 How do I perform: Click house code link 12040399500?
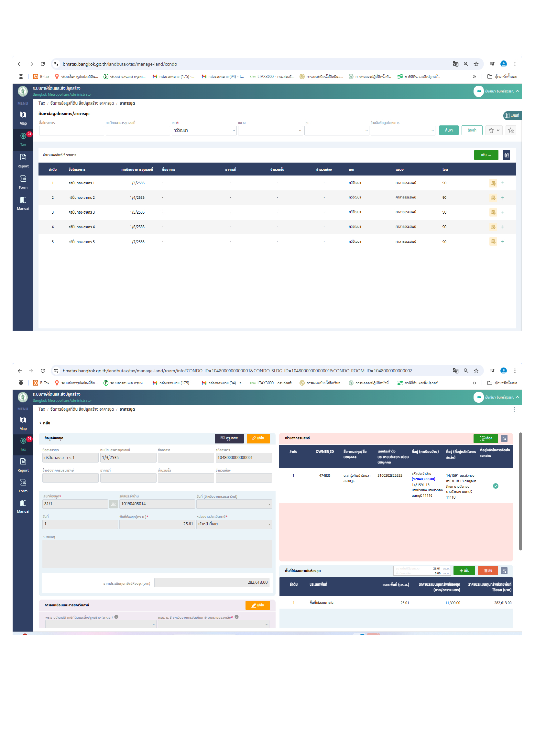pos(423,479)
